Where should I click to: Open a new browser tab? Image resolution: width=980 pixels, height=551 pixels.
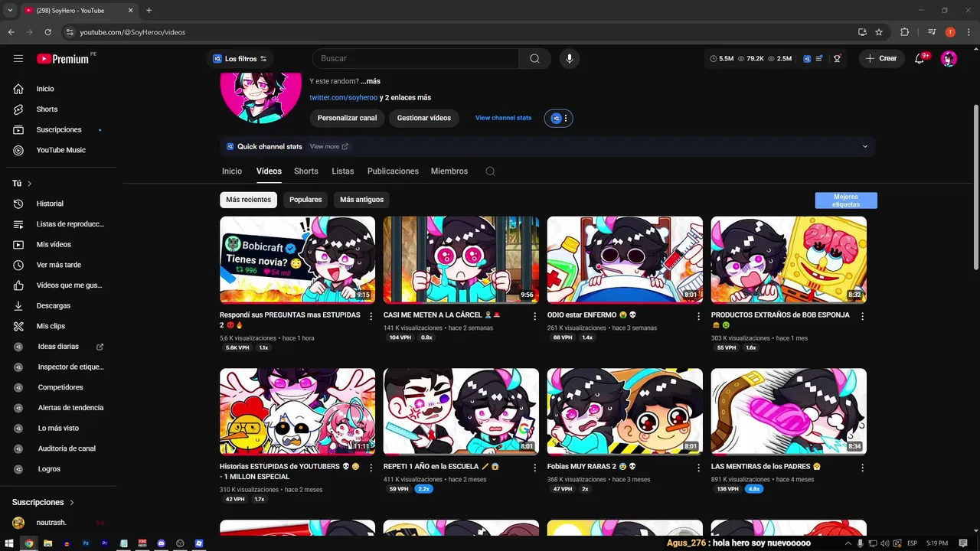(x=149, y=11)
